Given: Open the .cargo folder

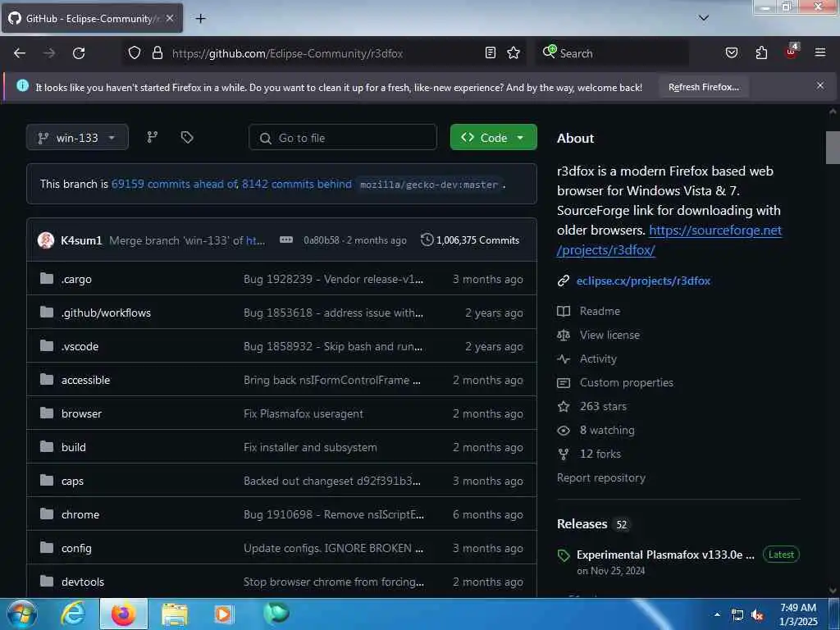Looking at the screenshot, I should (x=76, y=279).
